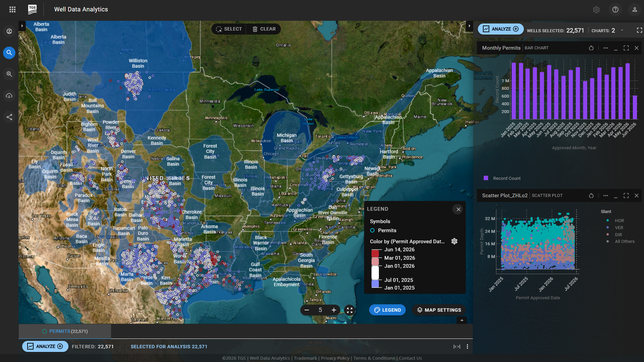Expand Monthly Permits chart to fullscreen
This screenshot has height=362, width=644.
[626, 48]
